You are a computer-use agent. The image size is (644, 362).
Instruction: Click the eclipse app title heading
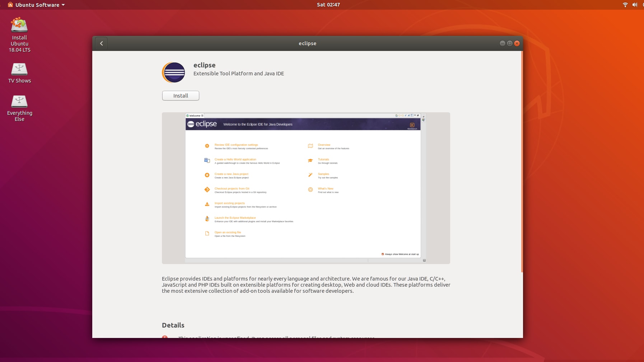point(204,65)
